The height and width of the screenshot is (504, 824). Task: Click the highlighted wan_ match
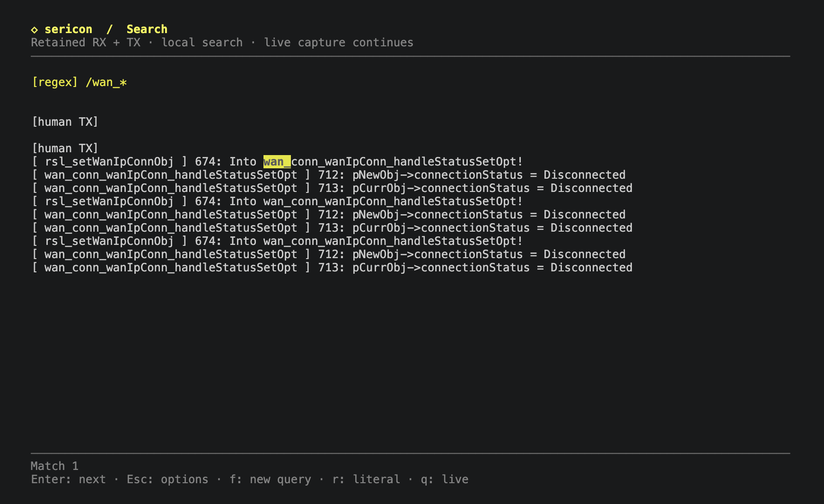click(x=277, y=162)
